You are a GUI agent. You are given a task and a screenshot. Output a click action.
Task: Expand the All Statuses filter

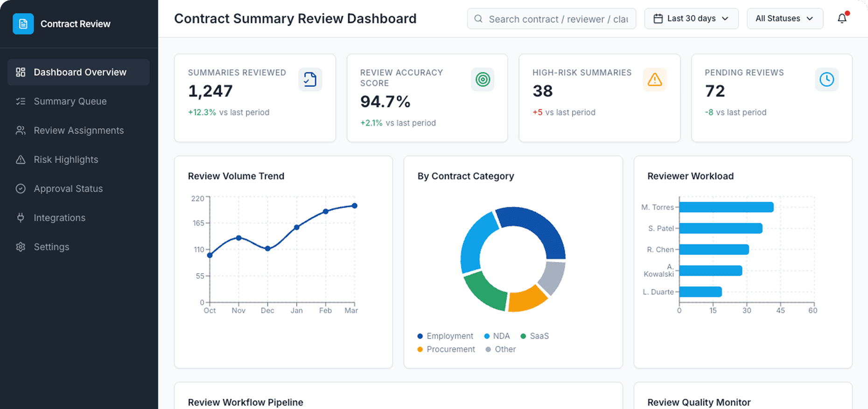coord(785,19)
